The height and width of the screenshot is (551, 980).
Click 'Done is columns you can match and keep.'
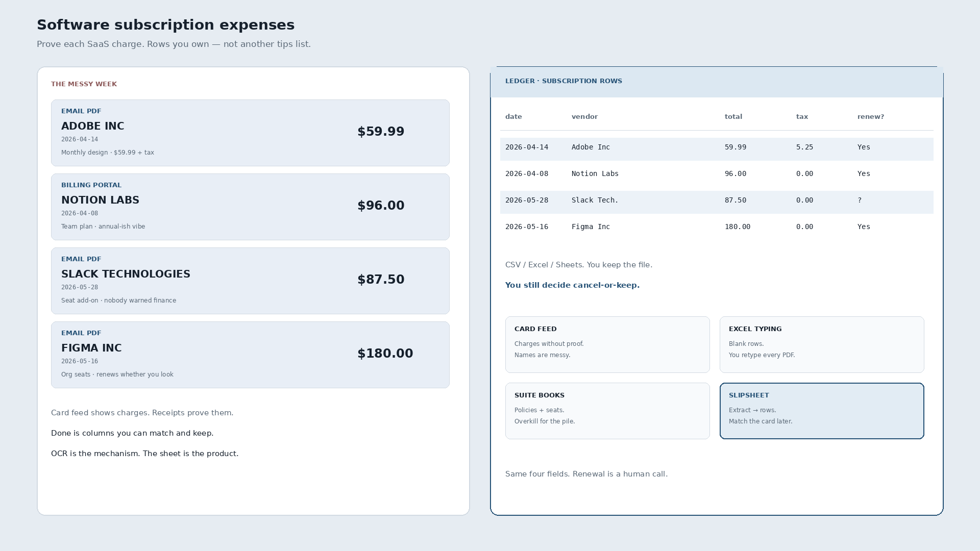132,433
